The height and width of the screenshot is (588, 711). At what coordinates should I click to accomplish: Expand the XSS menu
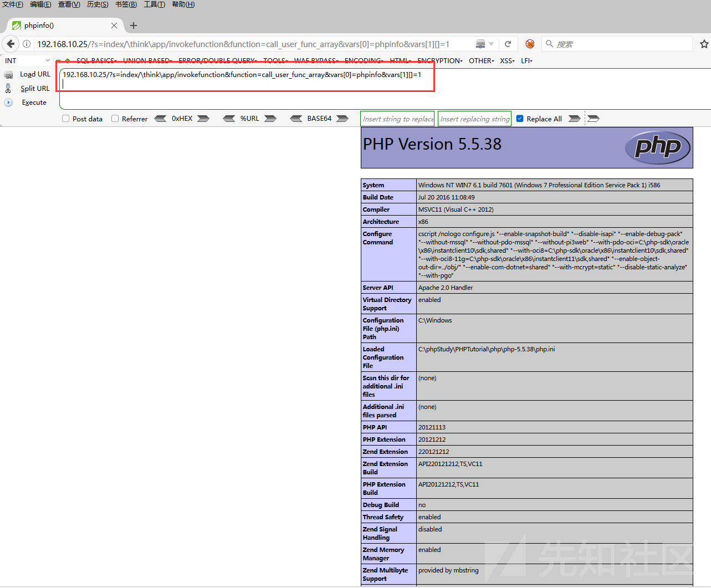pos(508,61)
